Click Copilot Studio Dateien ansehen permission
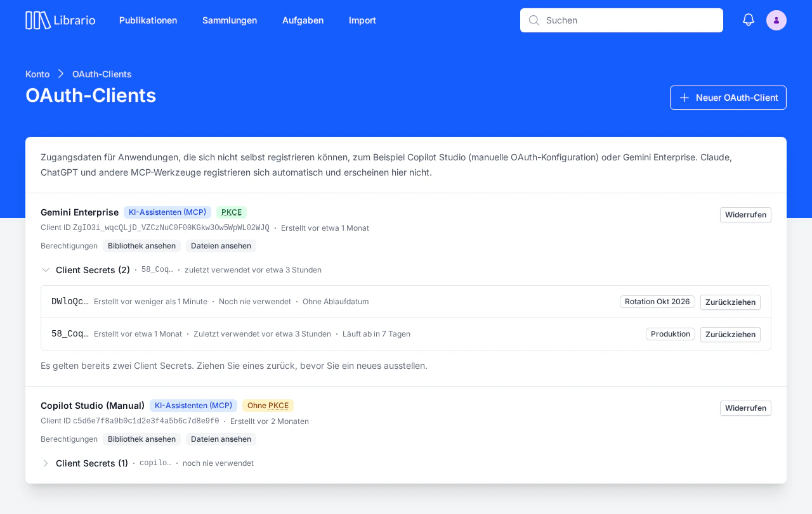Image resolution: width=812 pixels, height=514 pixels. [x=221, y=439]
